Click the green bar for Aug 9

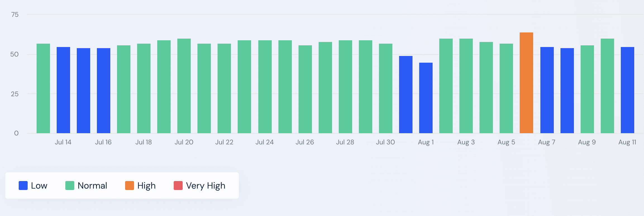pos(587,89)
